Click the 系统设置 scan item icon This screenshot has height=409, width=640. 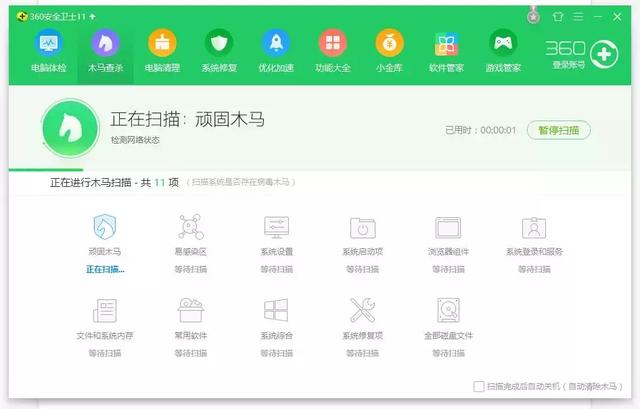pyautogui.click(x=276, y=227)
